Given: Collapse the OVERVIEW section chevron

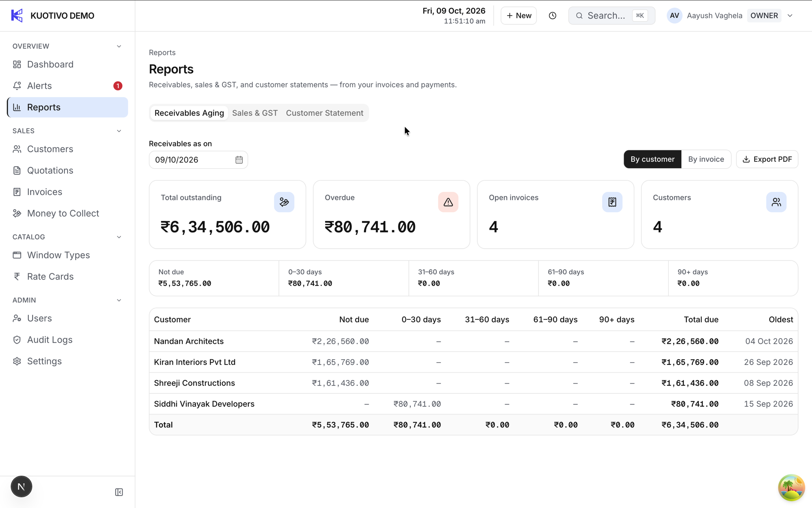Looking at the screenshot, I should [x=119, y=46].
